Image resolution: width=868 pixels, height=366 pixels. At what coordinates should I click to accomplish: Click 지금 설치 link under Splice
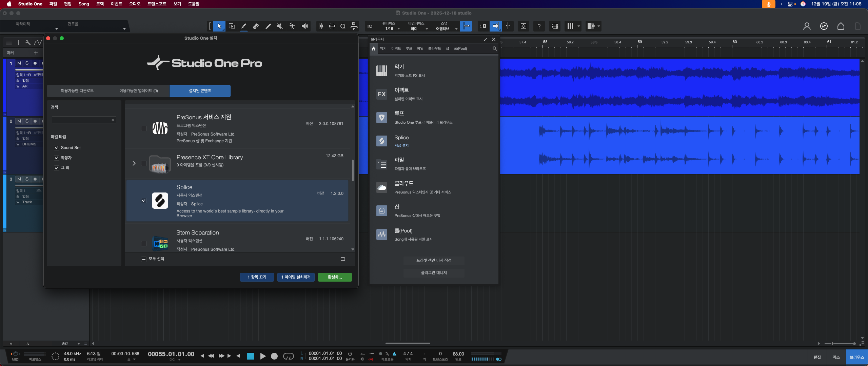pos(401,145)
